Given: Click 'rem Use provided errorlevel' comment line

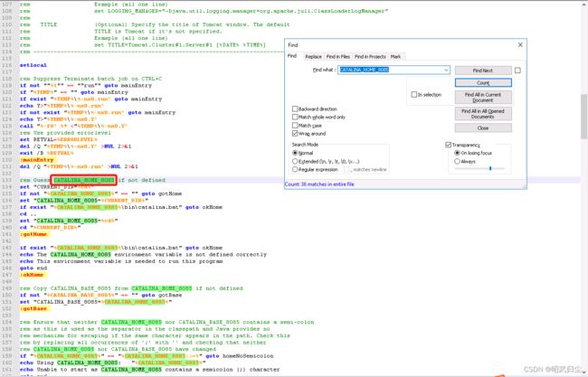Looking at the screenshot, I should coord(65,133).
